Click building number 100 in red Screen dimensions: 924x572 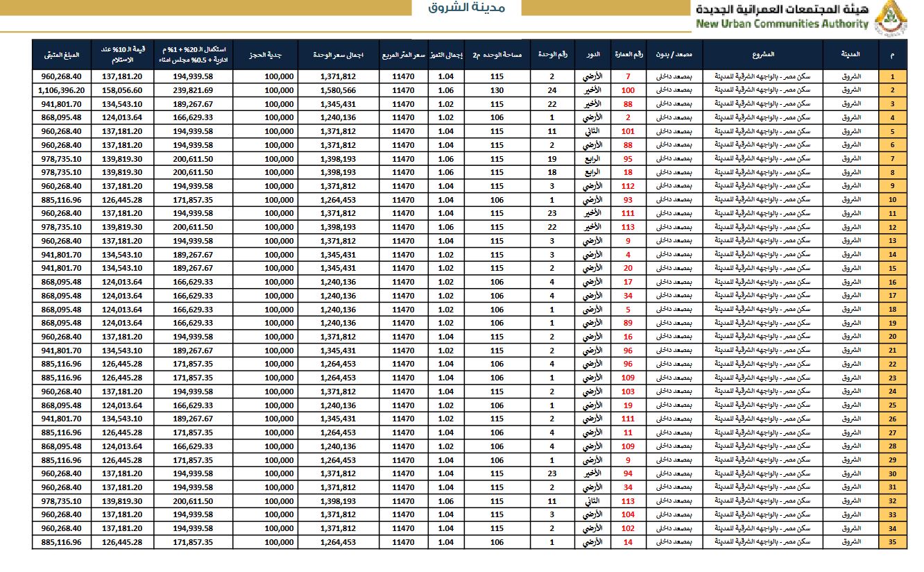628,90
